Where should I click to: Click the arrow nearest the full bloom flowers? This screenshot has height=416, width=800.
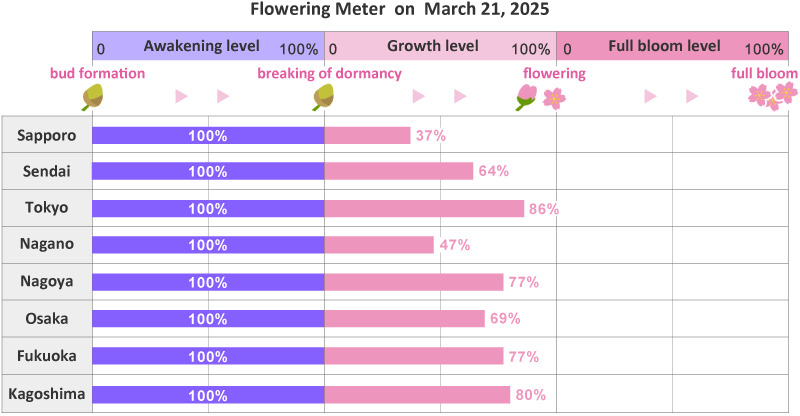click(x=692, y=97)
